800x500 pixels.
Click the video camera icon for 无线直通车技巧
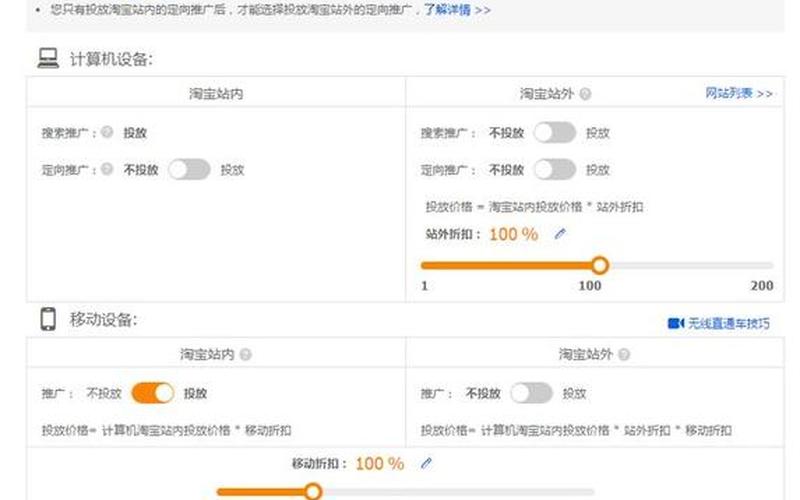(x=676, y=323)
